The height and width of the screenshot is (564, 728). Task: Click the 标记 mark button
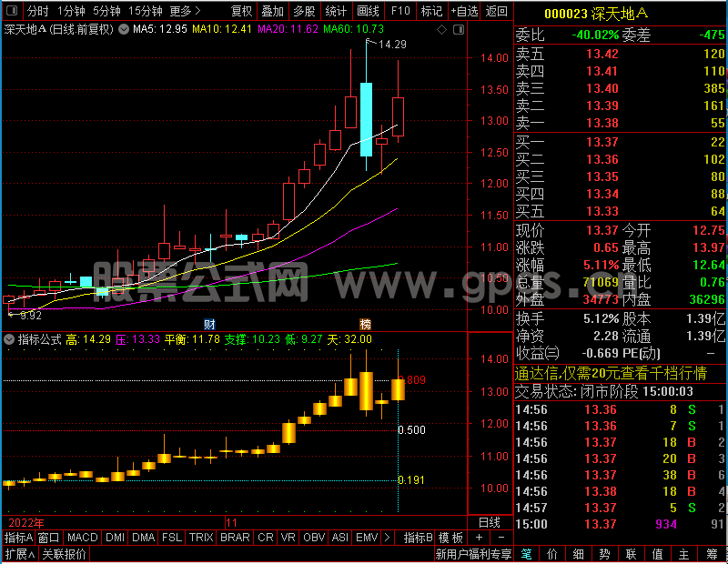tap(431, 11)
